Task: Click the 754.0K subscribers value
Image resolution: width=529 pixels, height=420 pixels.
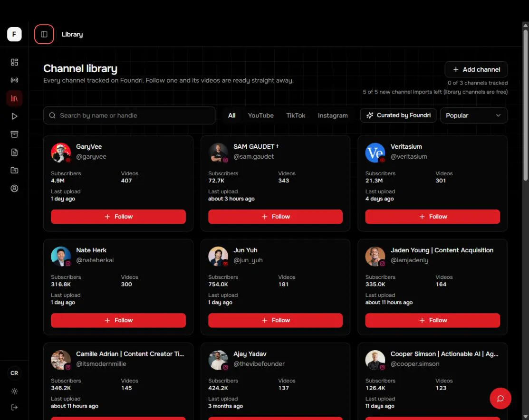Action: tap(218, 284)
